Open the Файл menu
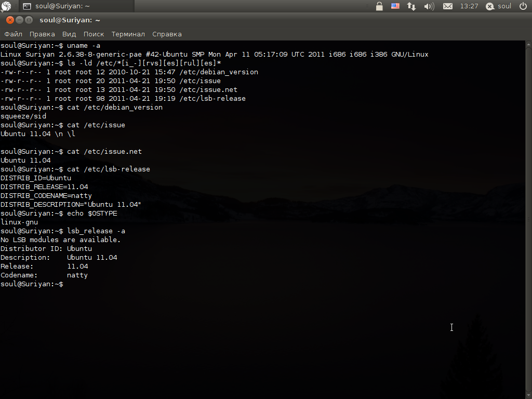Image resolution: width=532 pixels, height=399 pixels. pyautogui.click(x=13, y=34)
